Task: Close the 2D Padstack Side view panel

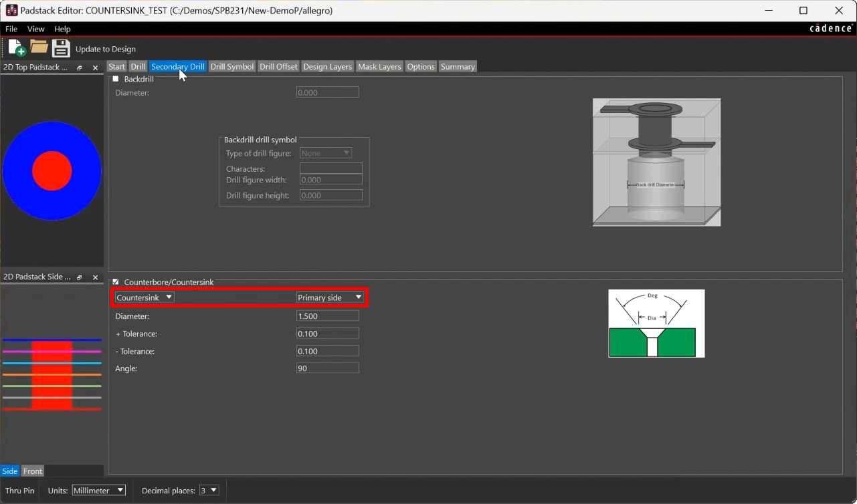Action: click(94, 277)
